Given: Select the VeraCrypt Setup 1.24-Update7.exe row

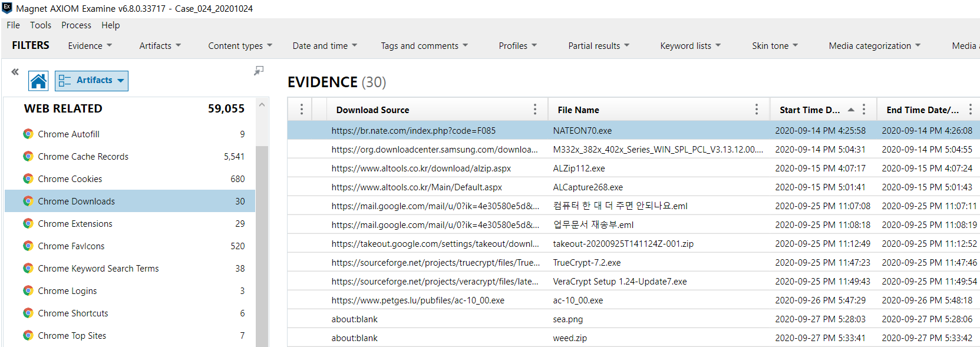Looking at the screenshot, I should (633, 281).
